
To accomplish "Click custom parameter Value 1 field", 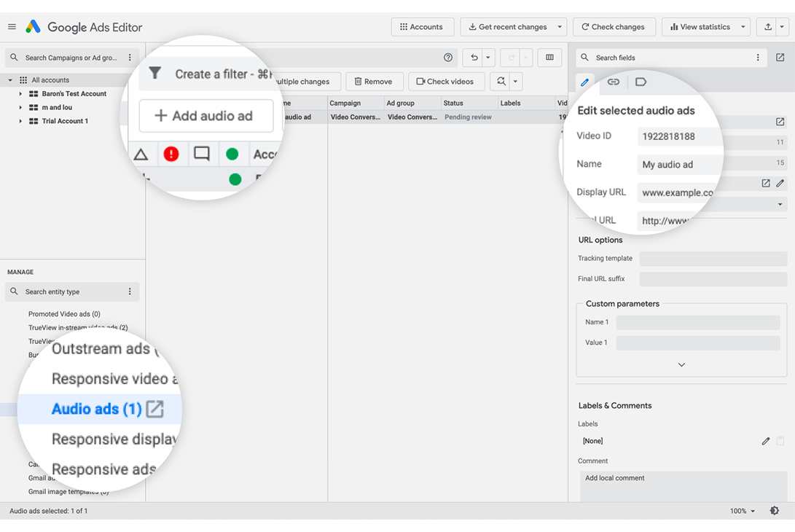I will (698, 343).
